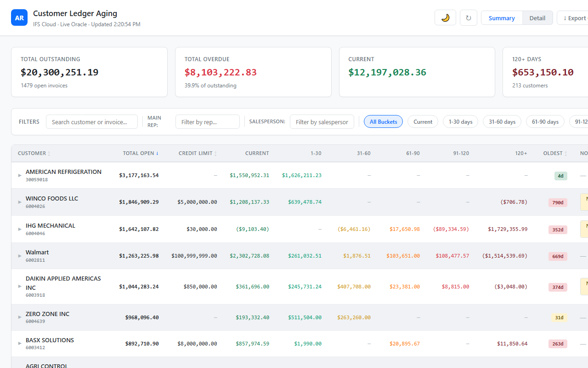This screenshot has height=368, width=588.
Task: Click the $20,895.67 61-90 amount
Action: point(404,344)
